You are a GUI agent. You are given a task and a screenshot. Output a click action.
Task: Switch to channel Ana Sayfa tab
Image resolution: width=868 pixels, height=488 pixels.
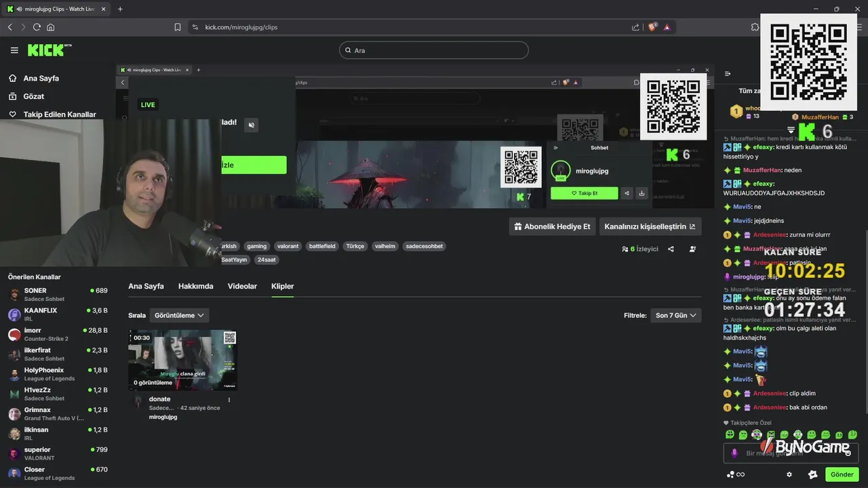point(146,286)
